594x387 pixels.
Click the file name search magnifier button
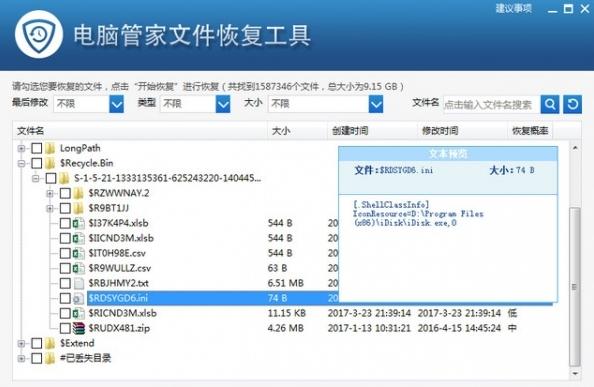pos(550,104)
